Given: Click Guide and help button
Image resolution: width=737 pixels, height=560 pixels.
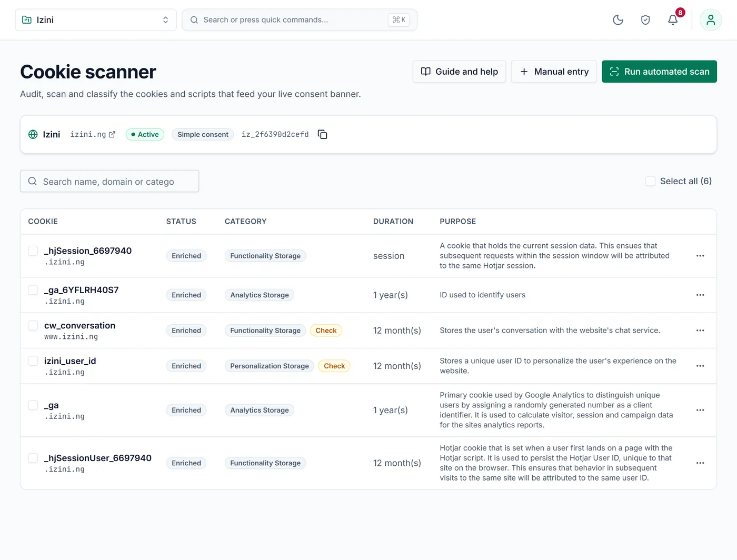Looking at the screenshot, I should point(459,72).
